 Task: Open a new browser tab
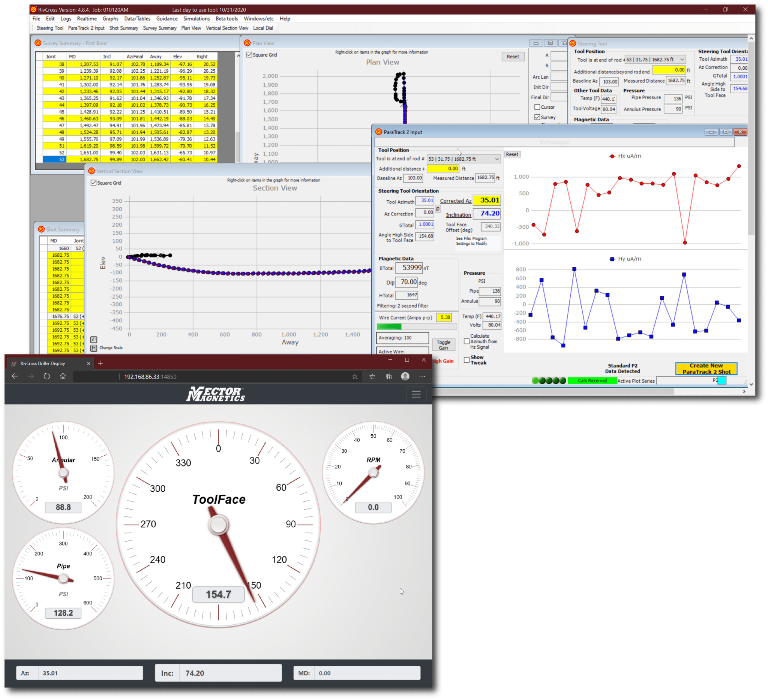pyautogui.click(x=100, y=363)
